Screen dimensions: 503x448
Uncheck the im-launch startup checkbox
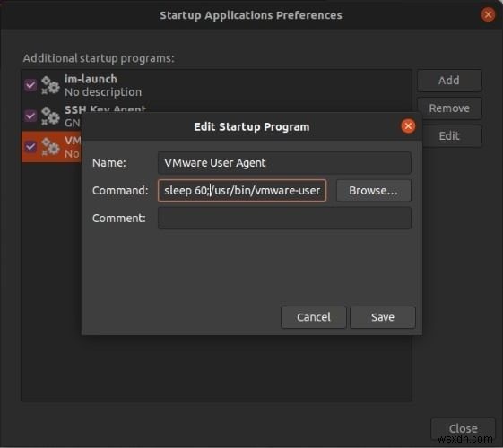click(x=30, y=85)
